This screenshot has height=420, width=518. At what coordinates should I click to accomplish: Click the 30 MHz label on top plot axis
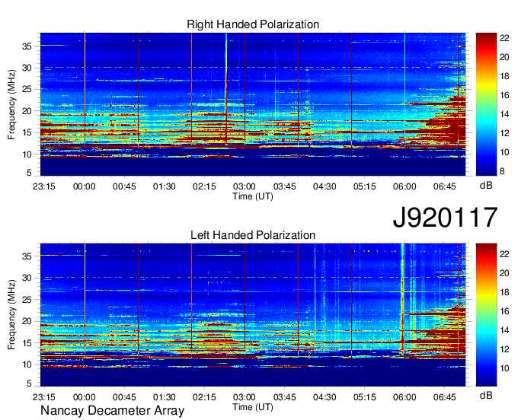click(x=27, y=68)
